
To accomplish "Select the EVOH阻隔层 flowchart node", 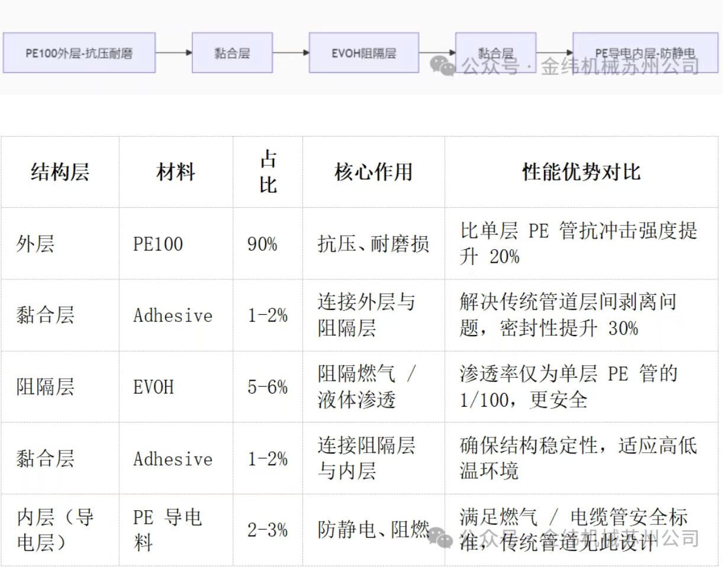I will click(363, 53).
